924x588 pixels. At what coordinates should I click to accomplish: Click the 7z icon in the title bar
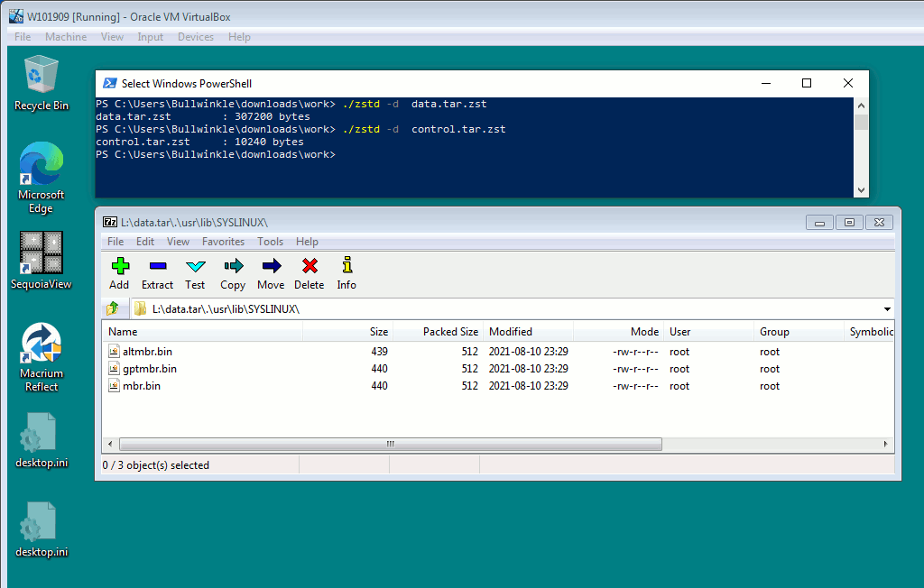pyautogui.click(x=109, y=222)
